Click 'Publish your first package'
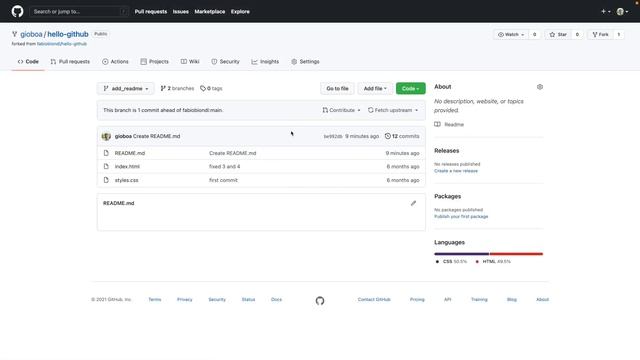The image size is (640, 360). pyautogui.click(x=461, y=217)
